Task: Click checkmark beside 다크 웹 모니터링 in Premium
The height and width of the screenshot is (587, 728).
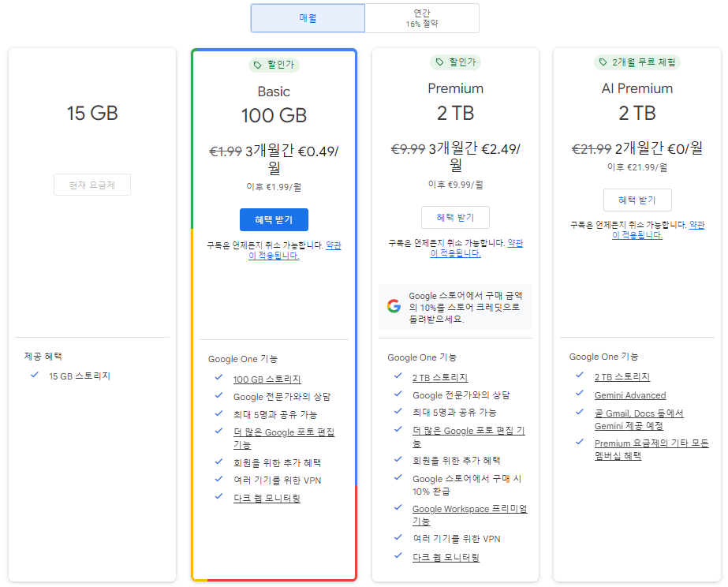Action: pyautogui.click(x=398, y=555)
